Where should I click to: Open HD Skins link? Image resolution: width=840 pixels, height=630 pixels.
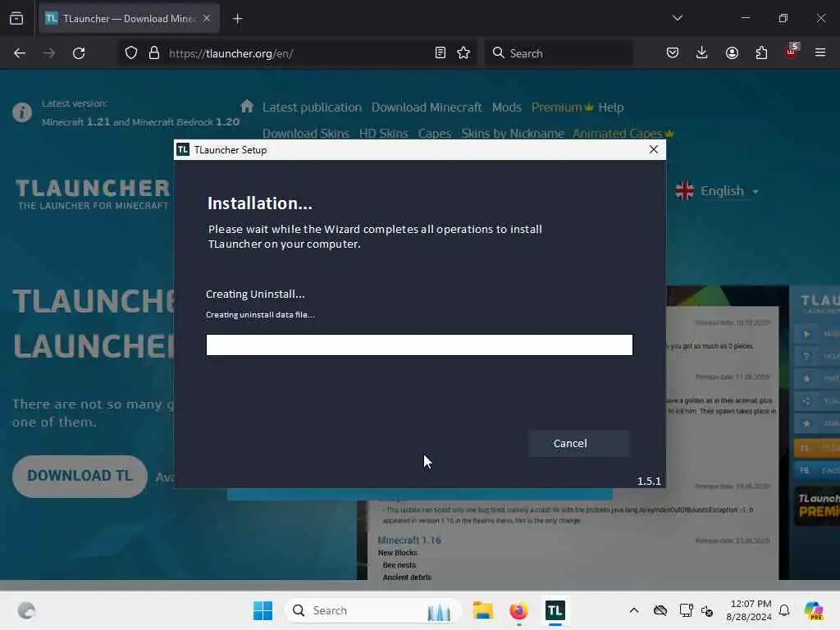coord(384,133)
